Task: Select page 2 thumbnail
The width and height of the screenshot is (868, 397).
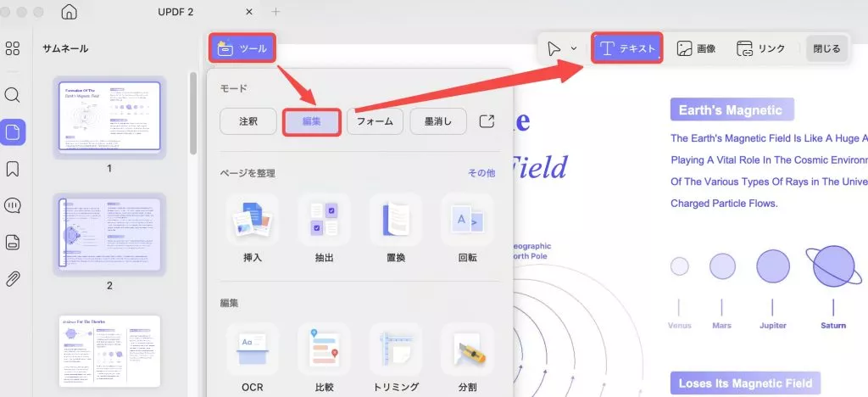Action: [x=109, y=235]
